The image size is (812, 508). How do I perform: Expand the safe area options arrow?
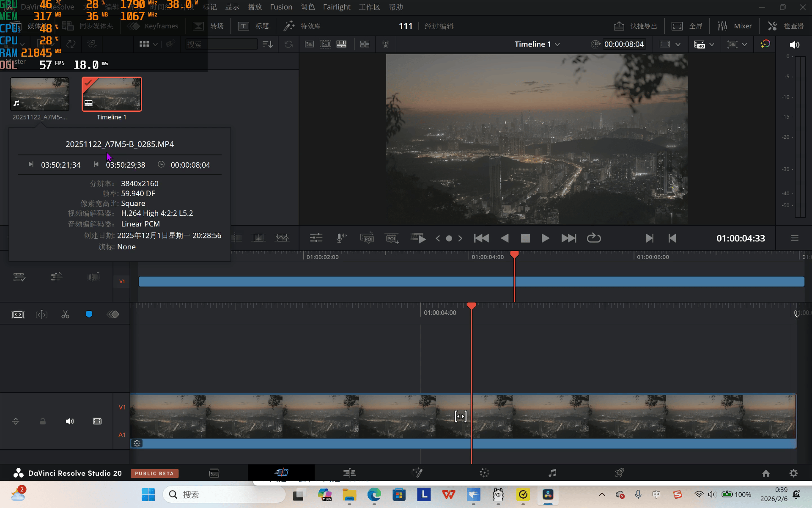(x=678, y=44)
